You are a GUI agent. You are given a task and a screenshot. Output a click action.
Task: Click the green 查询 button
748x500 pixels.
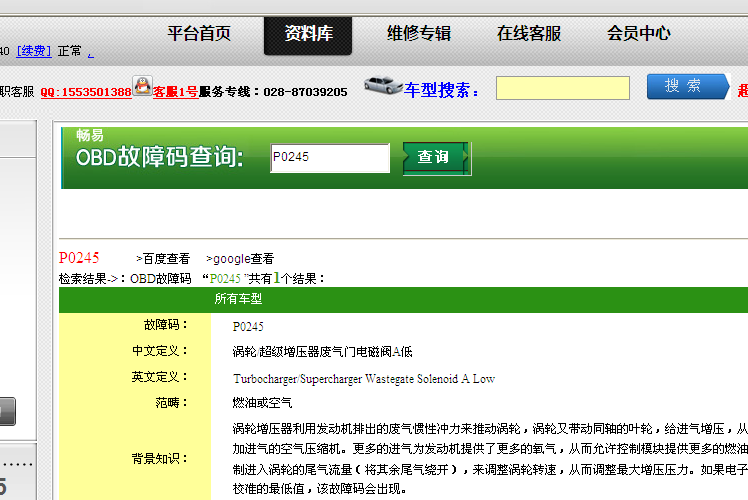point(436,159)
